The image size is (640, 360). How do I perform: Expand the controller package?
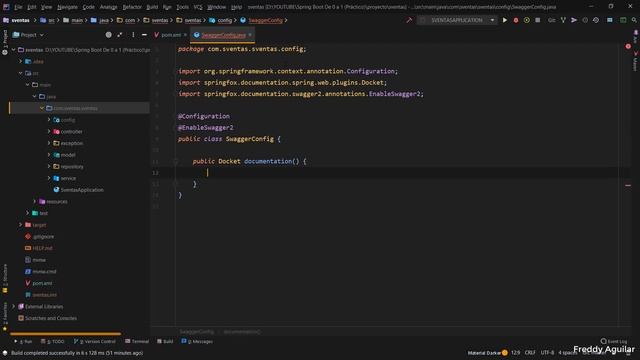click(x=49, y=131)
